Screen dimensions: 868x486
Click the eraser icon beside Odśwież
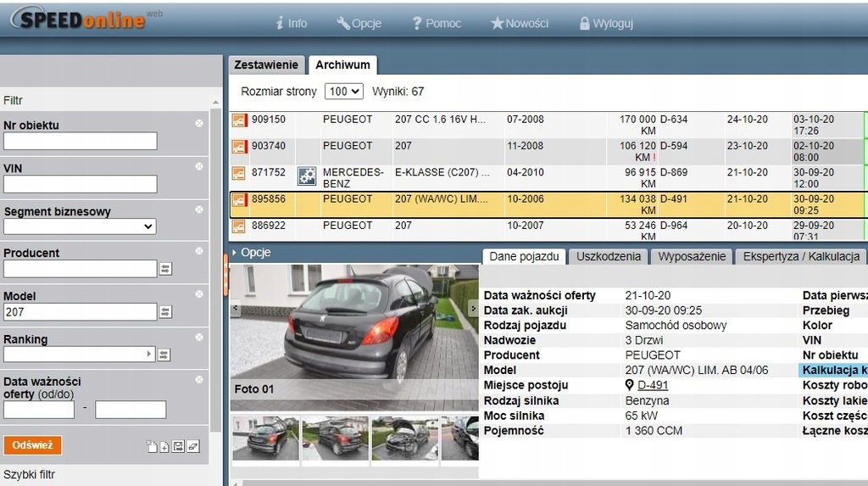coord(193,446)
